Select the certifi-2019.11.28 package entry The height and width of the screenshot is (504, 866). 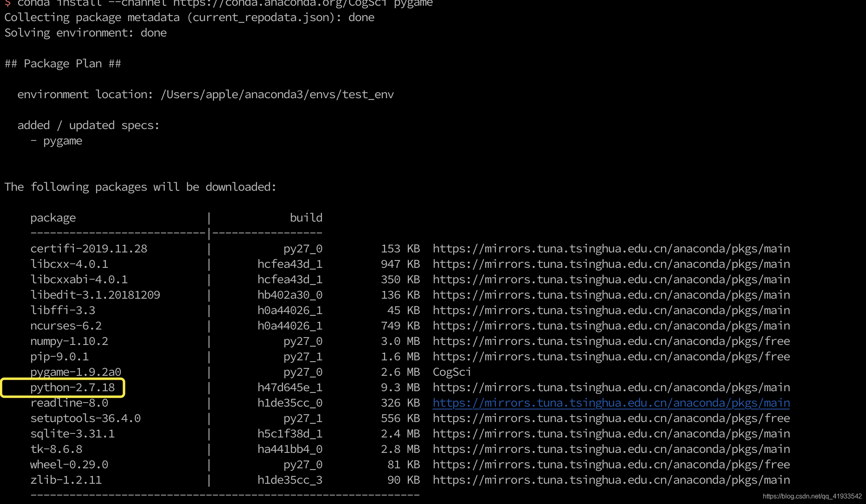coord(89,249)
